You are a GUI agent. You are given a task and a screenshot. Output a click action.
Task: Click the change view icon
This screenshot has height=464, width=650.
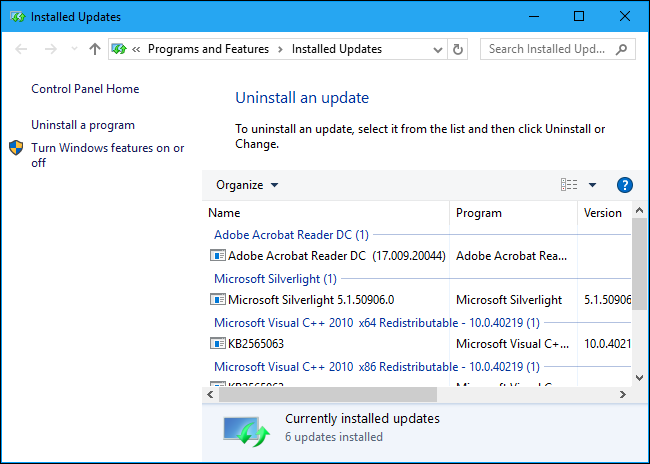click(569, 185)
